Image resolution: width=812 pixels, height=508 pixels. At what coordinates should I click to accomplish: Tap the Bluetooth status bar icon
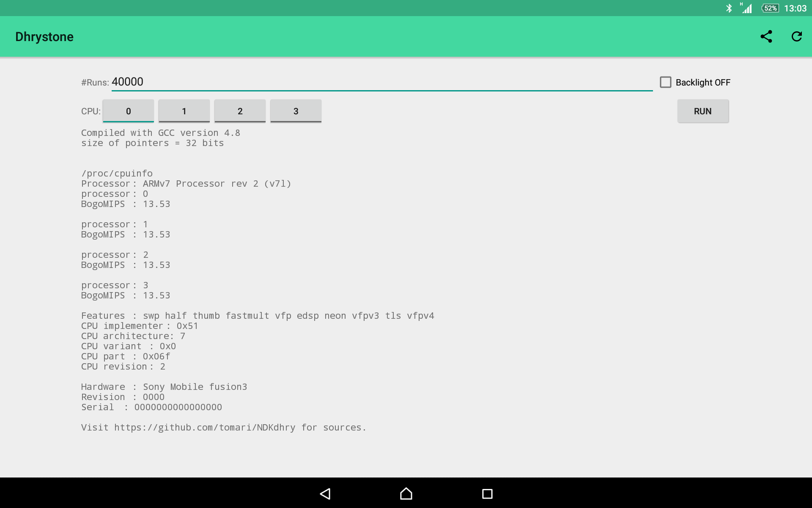(x=729, y=8)
